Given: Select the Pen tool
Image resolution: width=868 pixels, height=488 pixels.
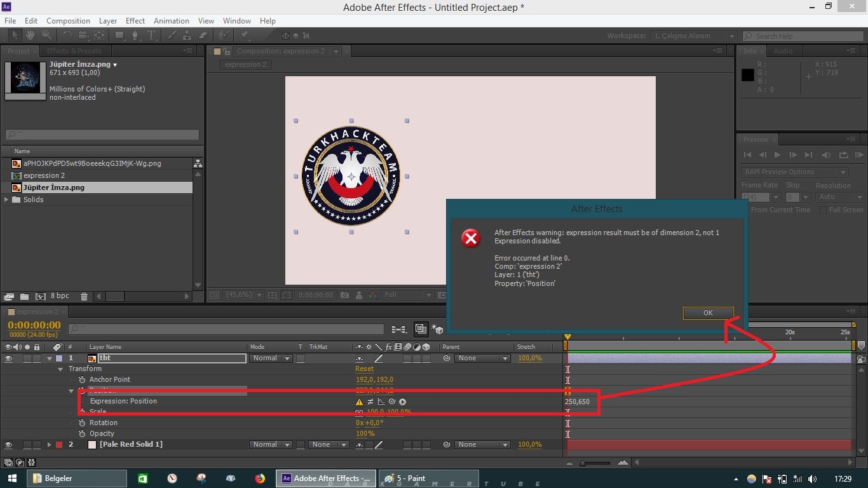Looking at the screenshot, I should (135, 36).
